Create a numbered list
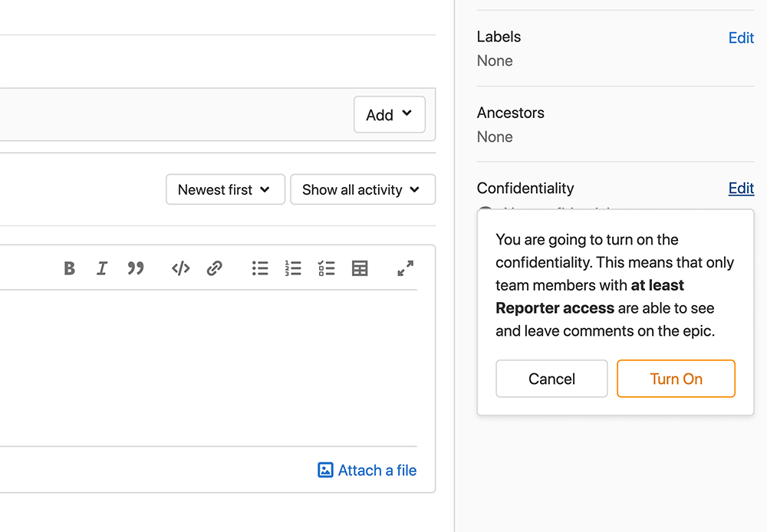Viewport: 767px width, 532px height. pyautogui.click(x=293, y=268)
